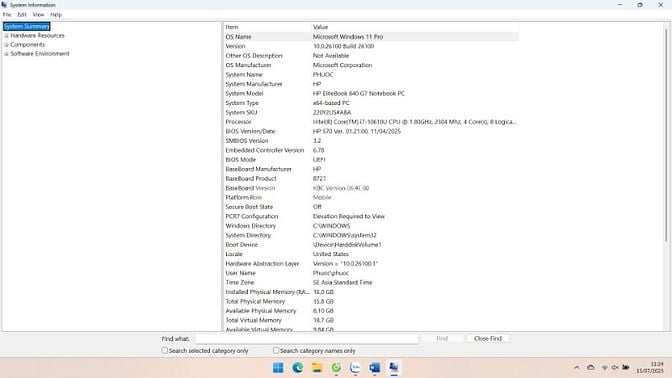Screen dimensions: 672x378
Task: Click the Processor row value
Action: coord(414,122)
